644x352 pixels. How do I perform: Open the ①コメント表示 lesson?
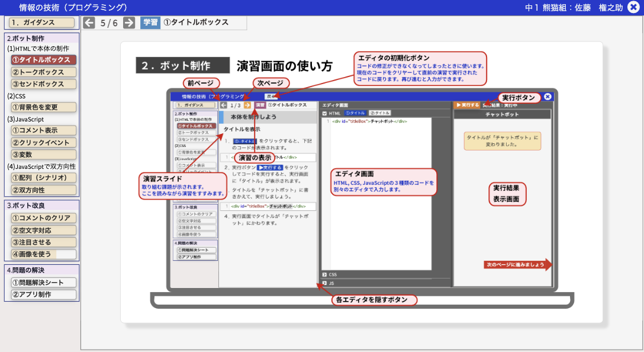(44, 130)
